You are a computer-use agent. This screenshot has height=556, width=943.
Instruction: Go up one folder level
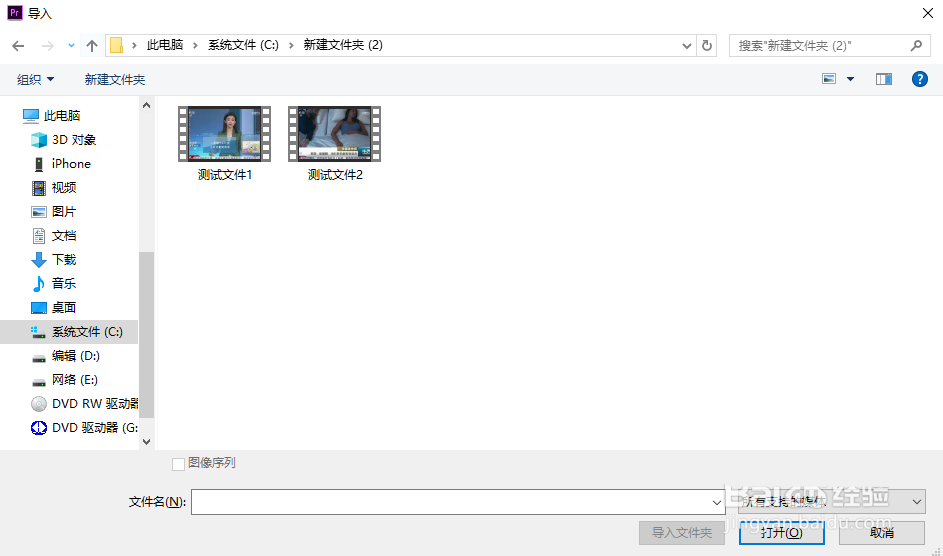click(x=91, y=46)
